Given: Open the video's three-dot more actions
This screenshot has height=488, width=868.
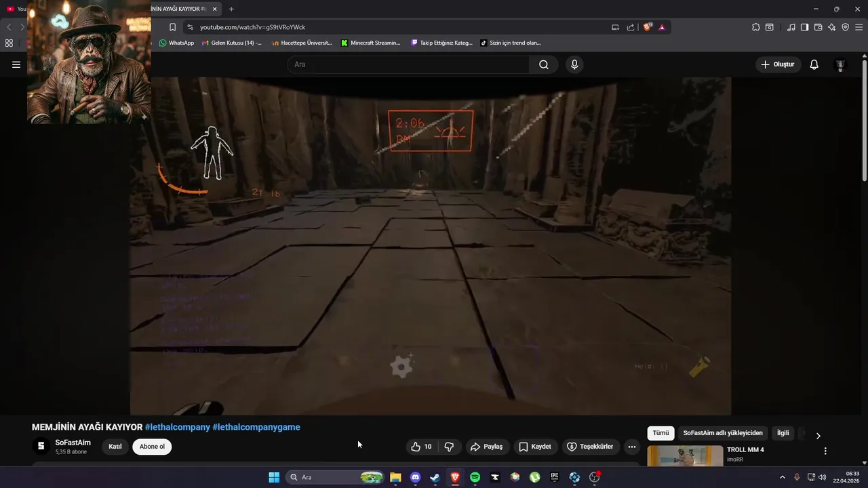Looking at the screenshot, I should coord(632,447).
